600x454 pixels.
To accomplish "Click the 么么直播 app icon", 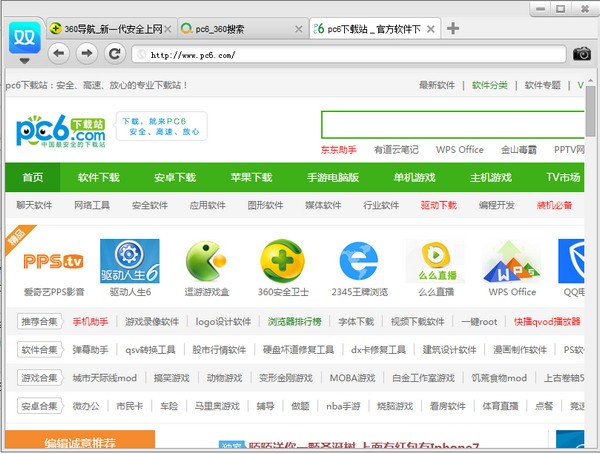I will click(x=436, y=261).
